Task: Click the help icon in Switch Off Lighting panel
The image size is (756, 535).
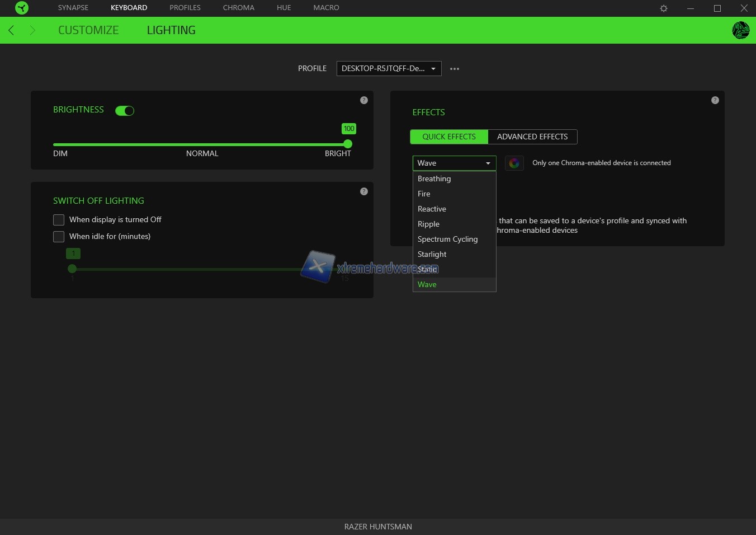Action: 364,191
